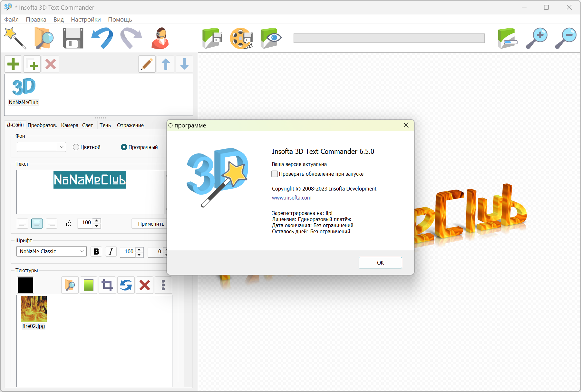
Task: Move item up with blue arrow
Action: click(x=166, y=64)
